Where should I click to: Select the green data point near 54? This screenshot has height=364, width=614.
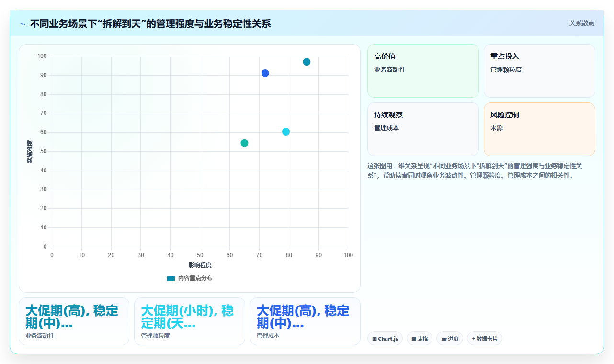tap(244, 143)
